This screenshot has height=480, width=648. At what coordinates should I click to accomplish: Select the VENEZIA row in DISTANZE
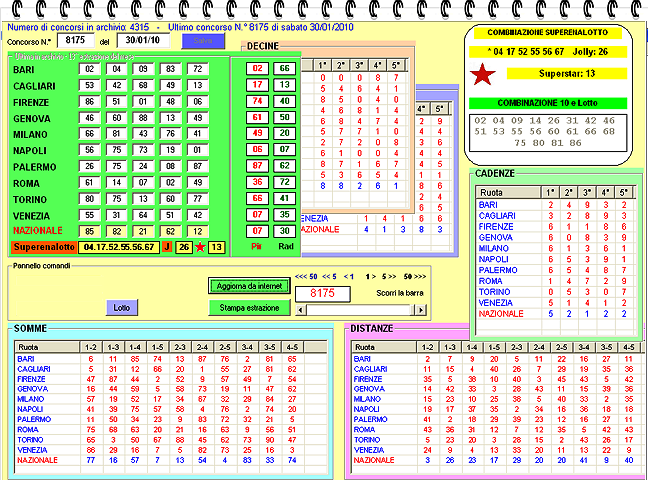point(497,450)
